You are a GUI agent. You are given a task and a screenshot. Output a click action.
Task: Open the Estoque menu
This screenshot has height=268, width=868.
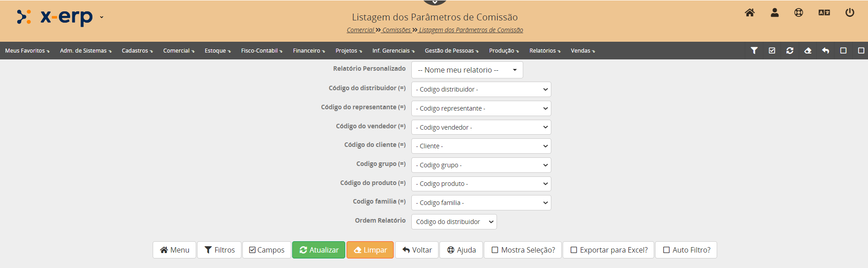pos(217,51)
